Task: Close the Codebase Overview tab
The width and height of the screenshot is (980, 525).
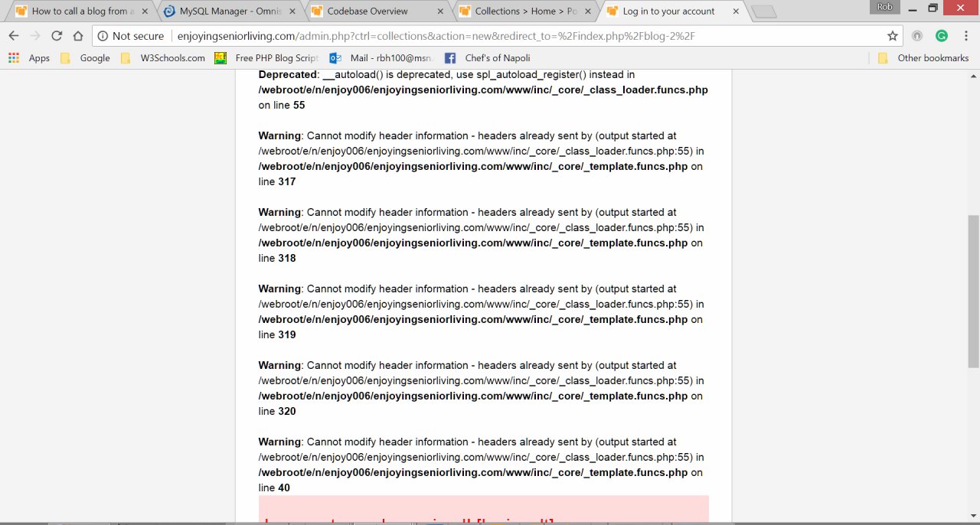Action: (x=440, y=11)
